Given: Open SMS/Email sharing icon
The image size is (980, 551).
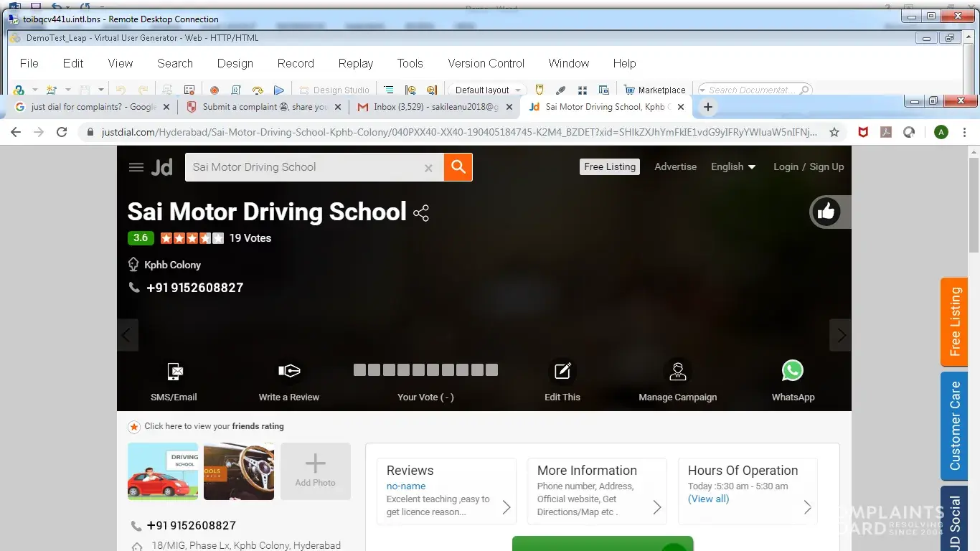Looking at the screenshot, I should point(174,371).
